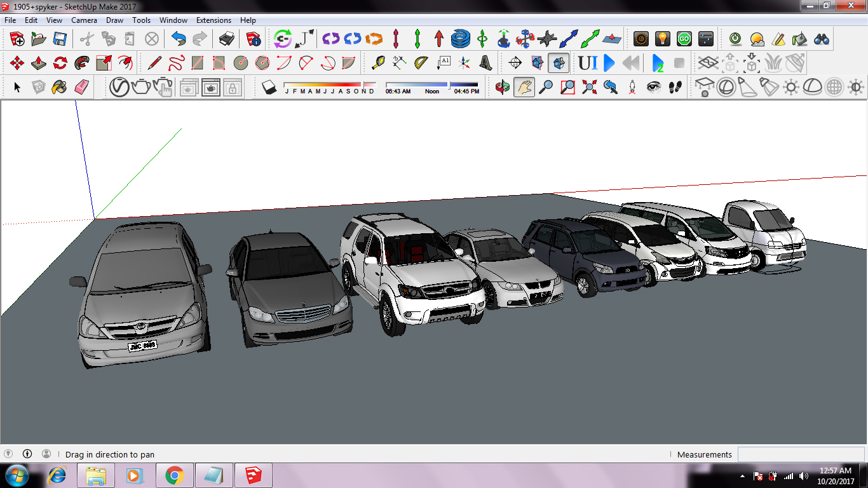
Task: Open the Extensions menu
Action: [214, 20]
